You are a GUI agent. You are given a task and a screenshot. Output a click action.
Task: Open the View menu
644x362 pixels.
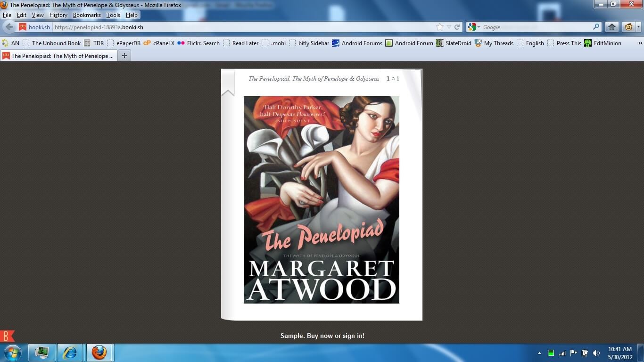(x=38, y=15)
